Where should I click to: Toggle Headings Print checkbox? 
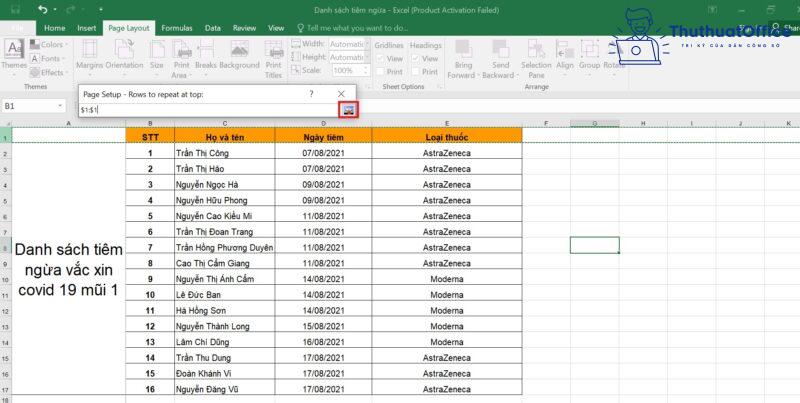pyautogui.click(x=416, y=72)
